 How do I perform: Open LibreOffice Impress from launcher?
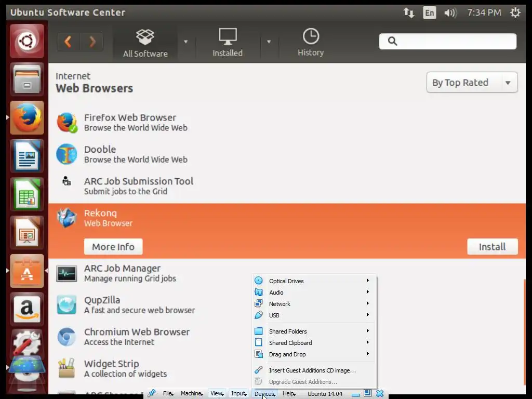point(27,233)
